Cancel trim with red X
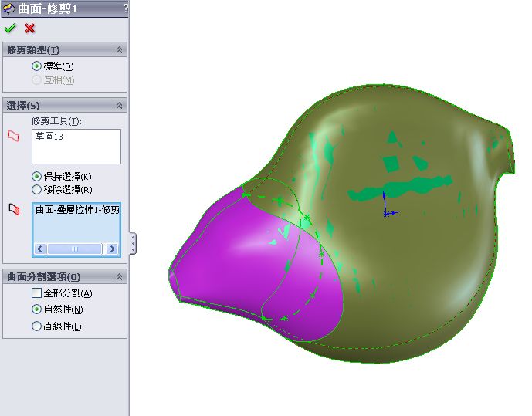Viewport: 532px width, 416px height. point(30,28)
